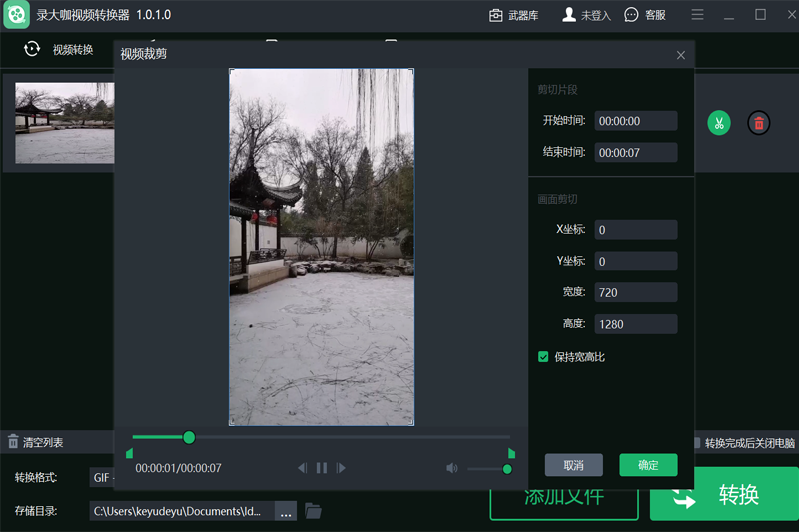Screen dimensions: 799x532
Task: Click the green scissors cut icon
Action: [x=718, y=123]
